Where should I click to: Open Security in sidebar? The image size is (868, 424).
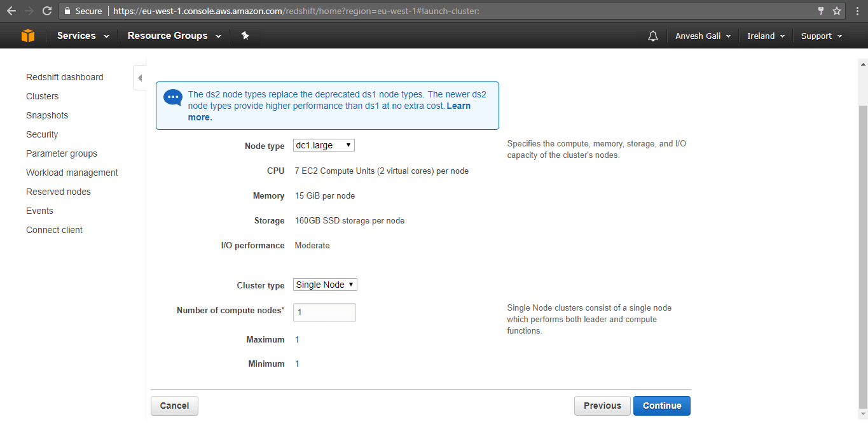coord(42,134)
